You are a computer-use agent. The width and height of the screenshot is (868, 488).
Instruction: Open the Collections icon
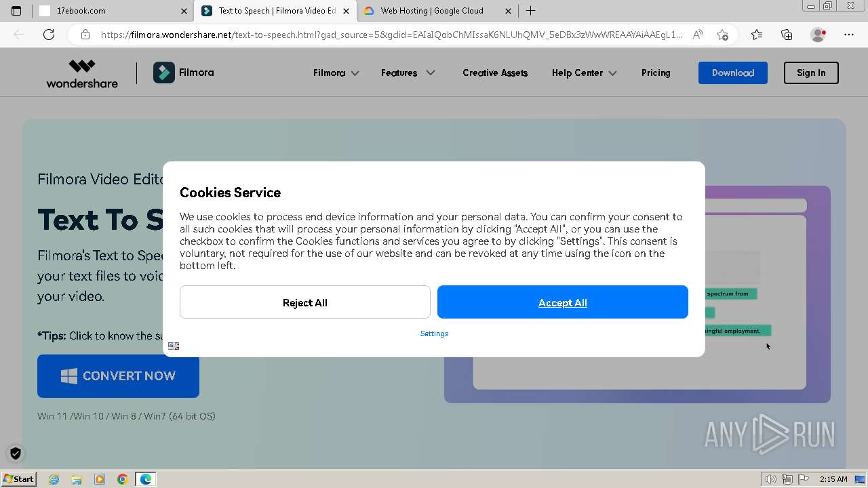(x=787, y=35)
